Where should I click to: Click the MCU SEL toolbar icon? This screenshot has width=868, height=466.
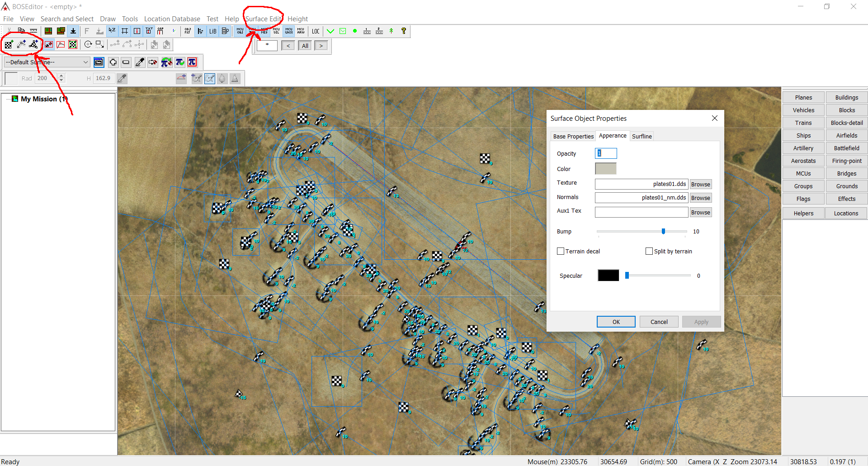pyautogui.click(x=276, y=31)
